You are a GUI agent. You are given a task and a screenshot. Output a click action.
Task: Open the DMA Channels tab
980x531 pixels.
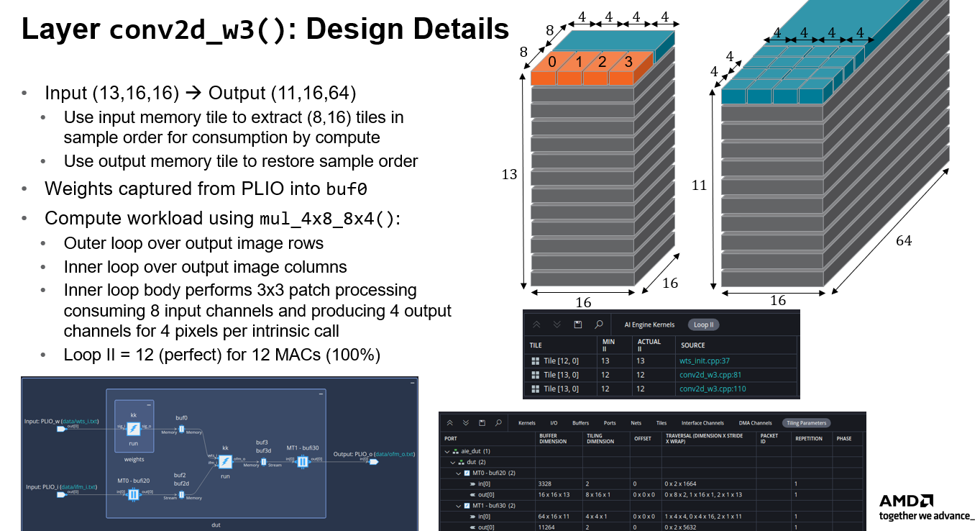coord(755,422)
